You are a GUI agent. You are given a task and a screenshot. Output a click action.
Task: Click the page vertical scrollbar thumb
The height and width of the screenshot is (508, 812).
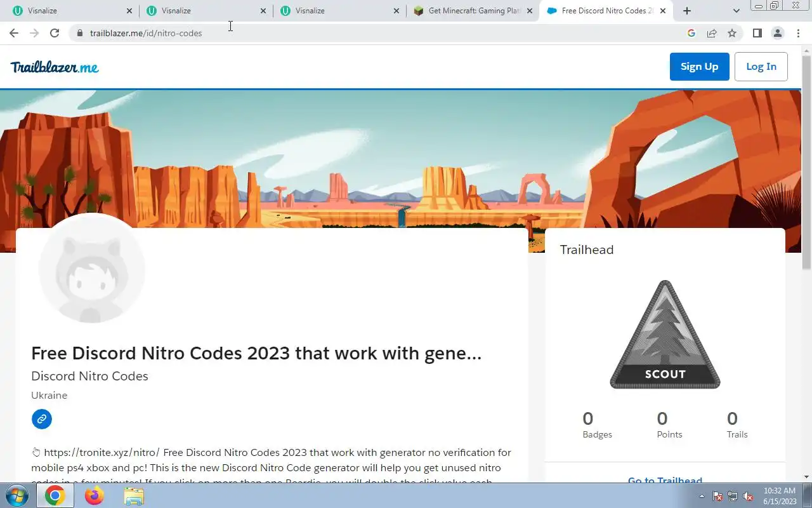(806, 162)
